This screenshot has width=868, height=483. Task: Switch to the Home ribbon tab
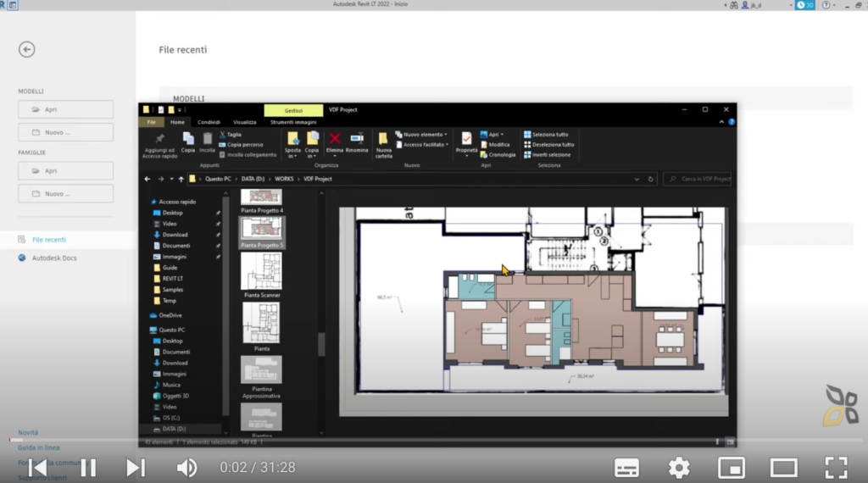click(177, 122)
